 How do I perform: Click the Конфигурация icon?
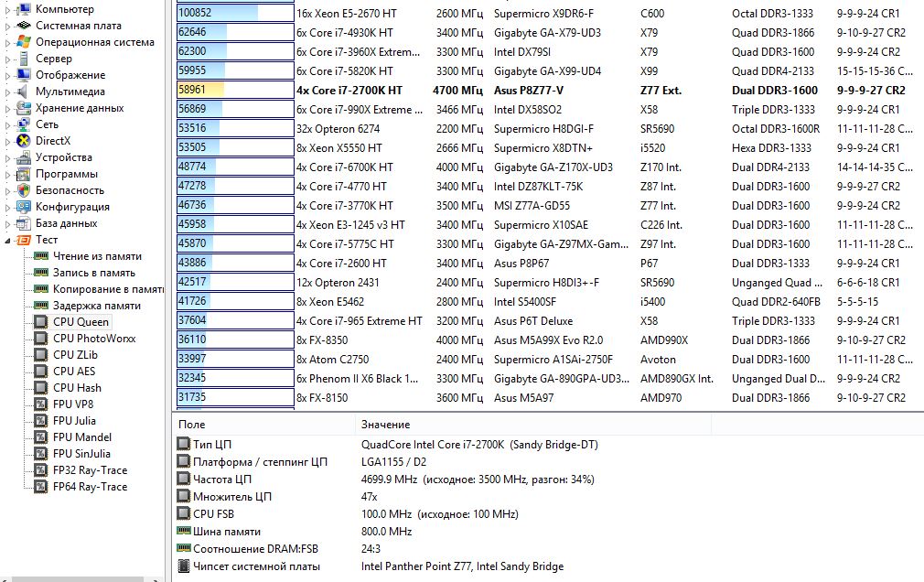point(24,207)
